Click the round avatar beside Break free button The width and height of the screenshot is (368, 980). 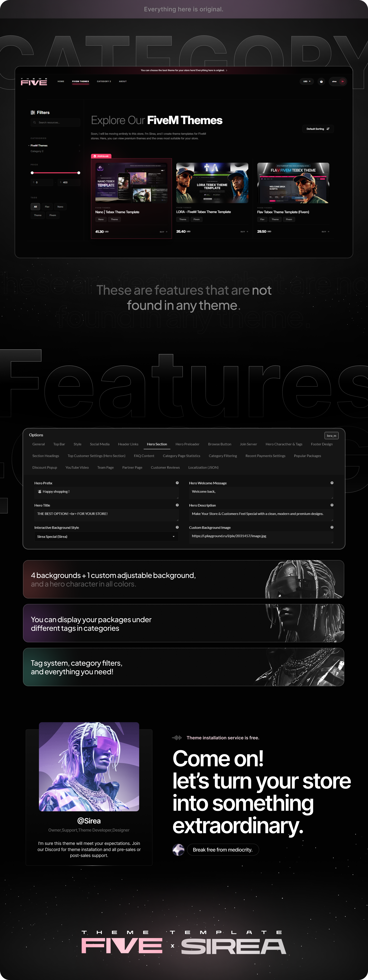click(178, 850)
